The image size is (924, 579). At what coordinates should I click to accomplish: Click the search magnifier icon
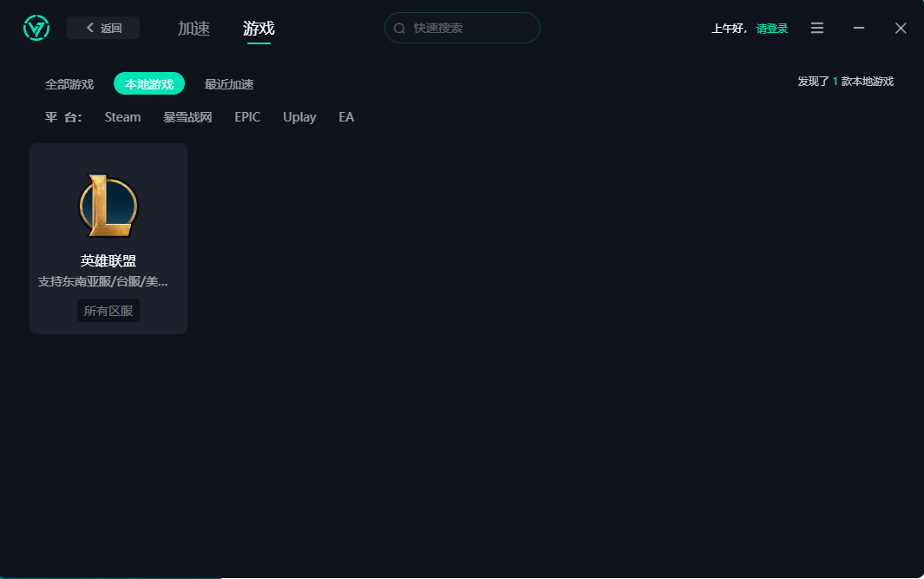[398, 28]
